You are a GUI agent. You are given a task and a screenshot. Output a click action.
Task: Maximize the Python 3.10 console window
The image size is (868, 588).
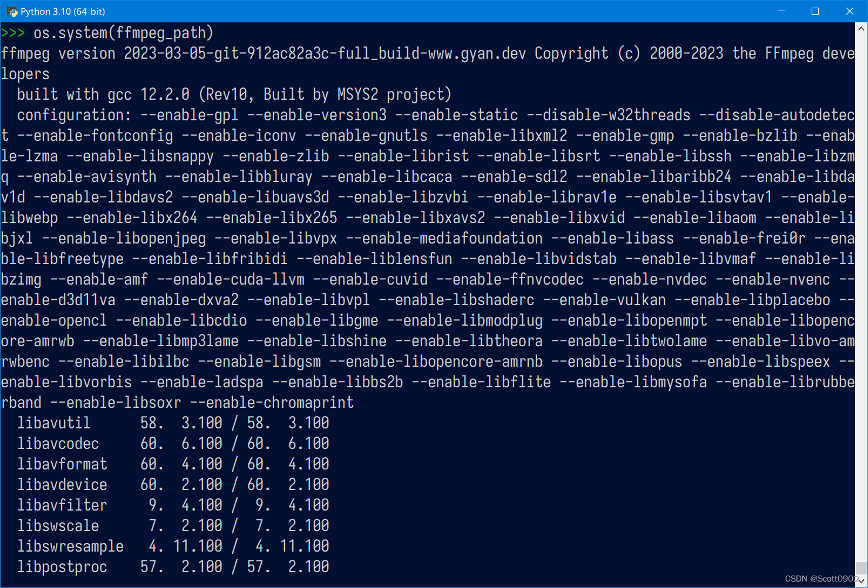[x=815, y=11]
